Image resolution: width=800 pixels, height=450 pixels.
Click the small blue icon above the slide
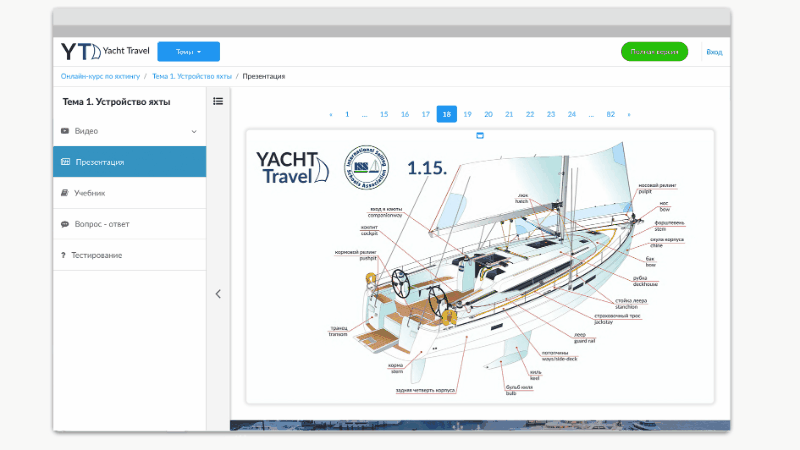pos(479,135)
